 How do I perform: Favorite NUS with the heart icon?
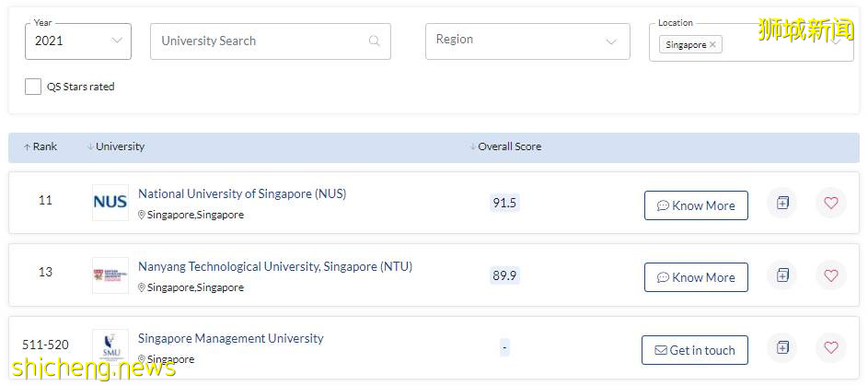tap(830, 204)
